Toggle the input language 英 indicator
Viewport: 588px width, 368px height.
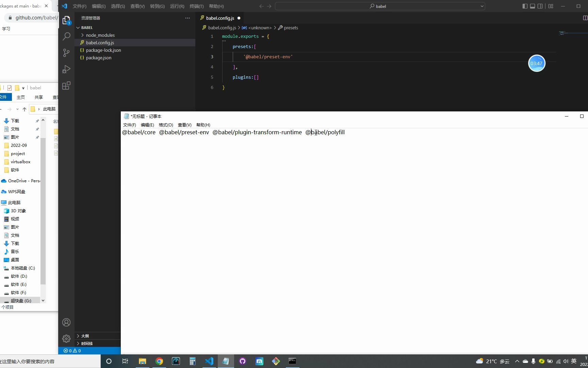point(574,361)
